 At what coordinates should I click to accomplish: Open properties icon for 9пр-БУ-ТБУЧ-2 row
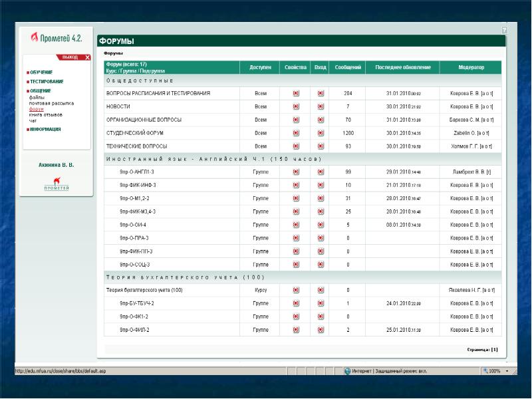point(295,303)
